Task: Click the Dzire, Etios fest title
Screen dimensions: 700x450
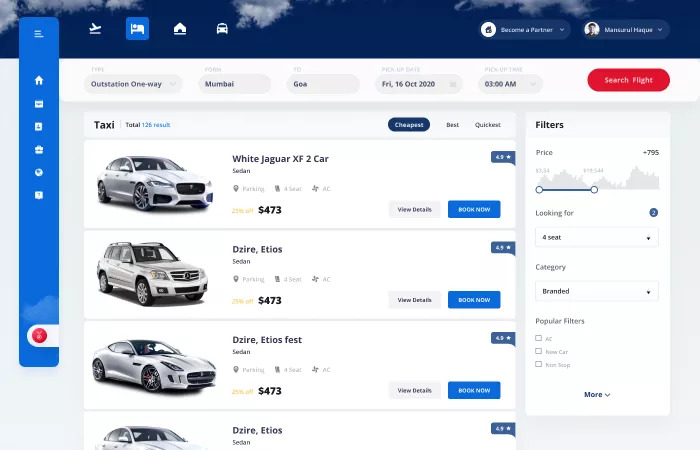Action: [267, 340]
